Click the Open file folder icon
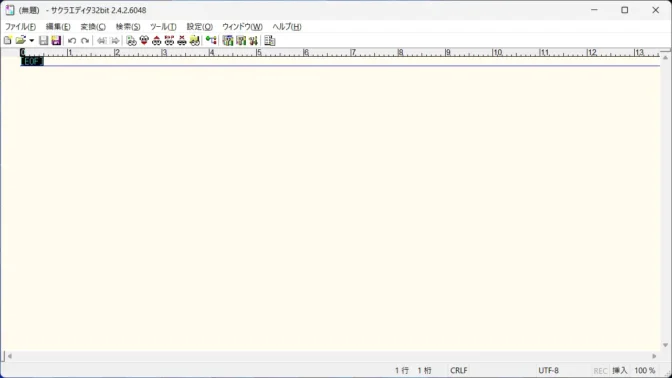The width and height of the screenshot is (672, 378). [x=20, y=40]
